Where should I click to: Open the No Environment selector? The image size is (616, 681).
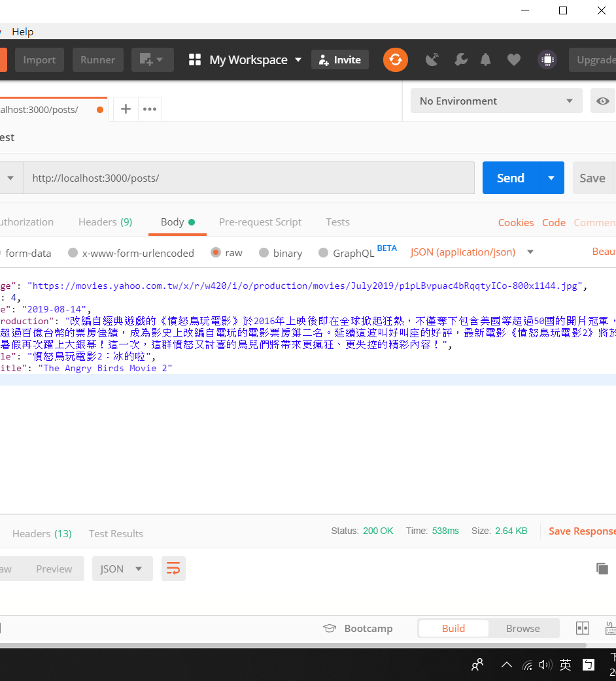496,101
